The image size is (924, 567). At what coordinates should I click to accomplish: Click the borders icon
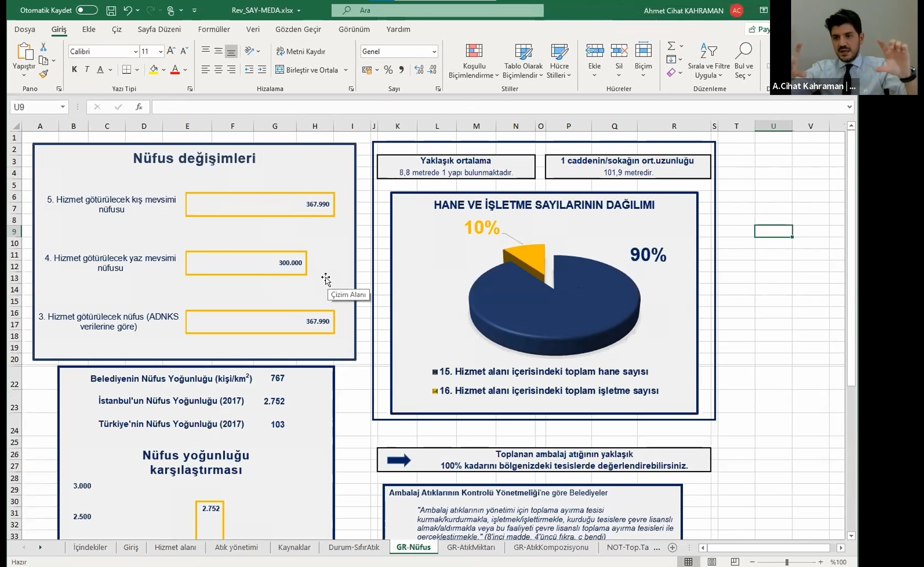(127, 69)
